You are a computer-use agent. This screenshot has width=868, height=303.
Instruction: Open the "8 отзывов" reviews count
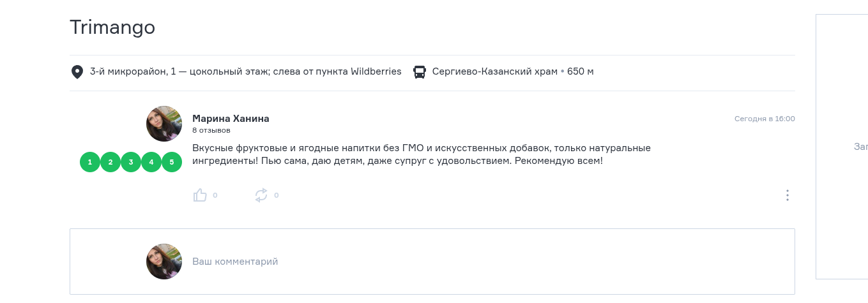click(x=211, y=130)
